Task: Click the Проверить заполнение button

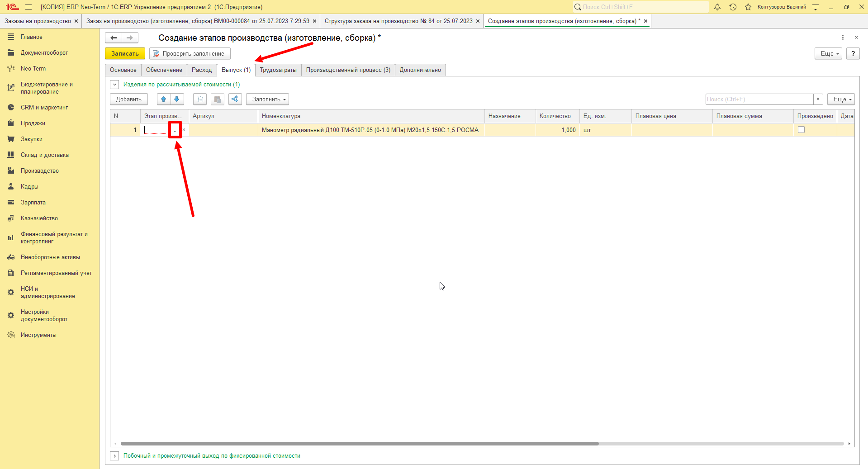Action: [x=190, y=53]
